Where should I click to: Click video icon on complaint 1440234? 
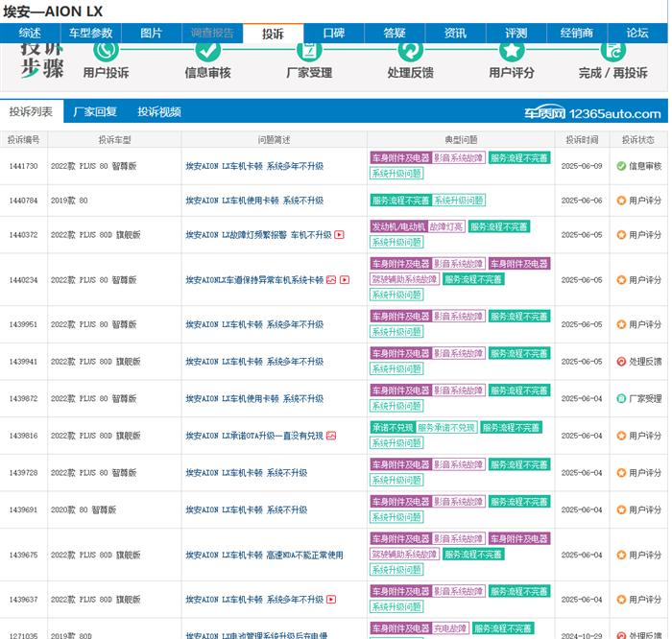pos(345,279)
